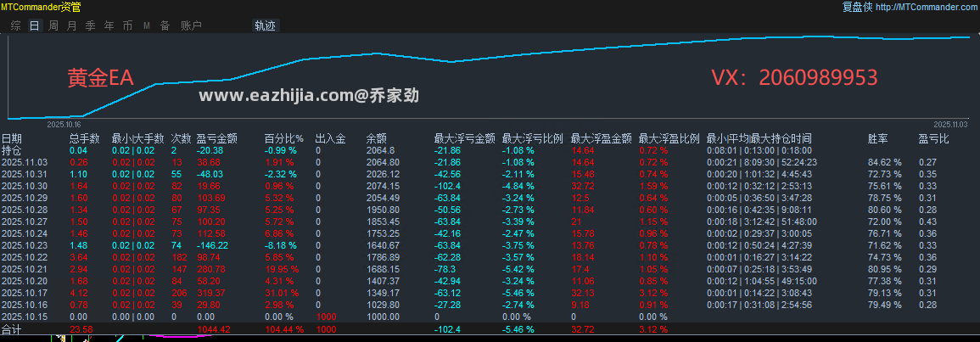Image resolution: width=980 pixels, height=342 pixels.
Task: Switch to the 月 monthly tab
Action: 72,25
